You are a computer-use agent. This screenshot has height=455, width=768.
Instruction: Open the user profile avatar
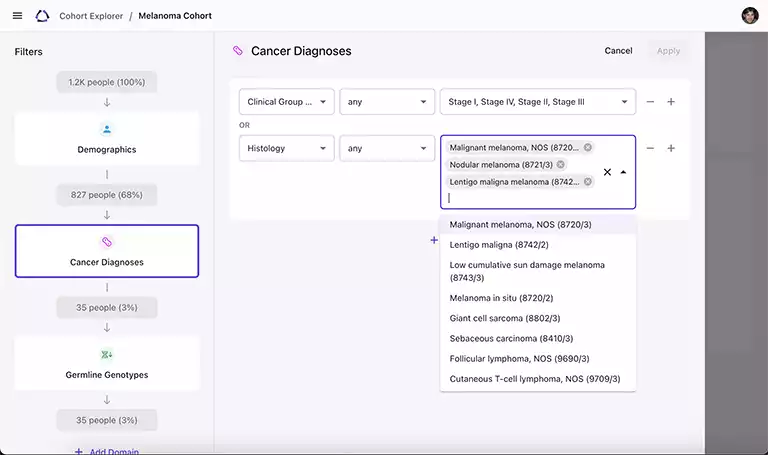pos(750,16)
